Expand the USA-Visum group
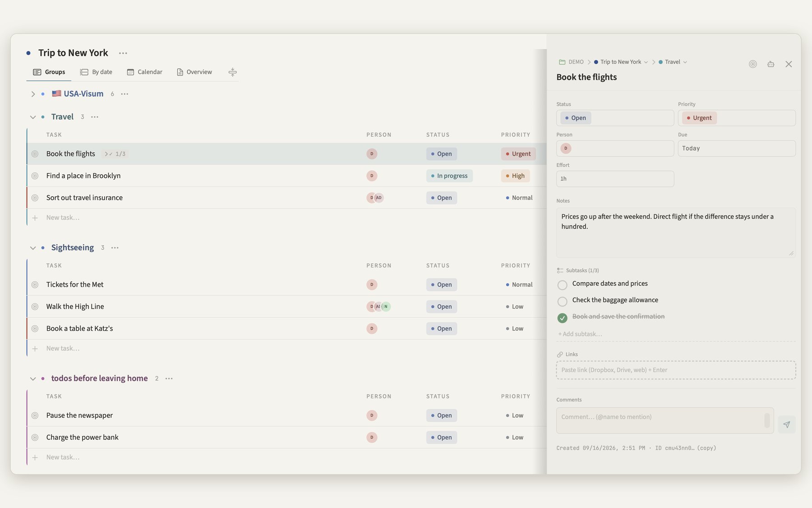Screen dimensions: 812x508 click(33, 94)
